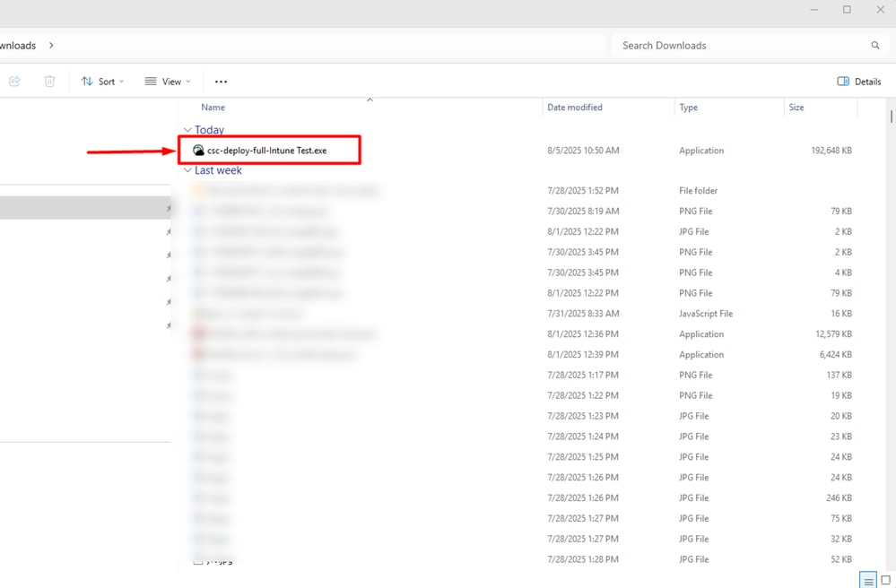The width and height of the screenshot is (896, 588).
Task: Open the See more ellipsis menu
Action: click(222, 82)
